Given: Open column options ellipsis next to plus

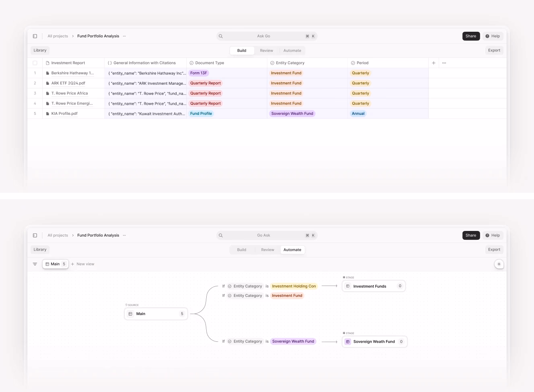Looking at the screenshot, I should point(444,63).
